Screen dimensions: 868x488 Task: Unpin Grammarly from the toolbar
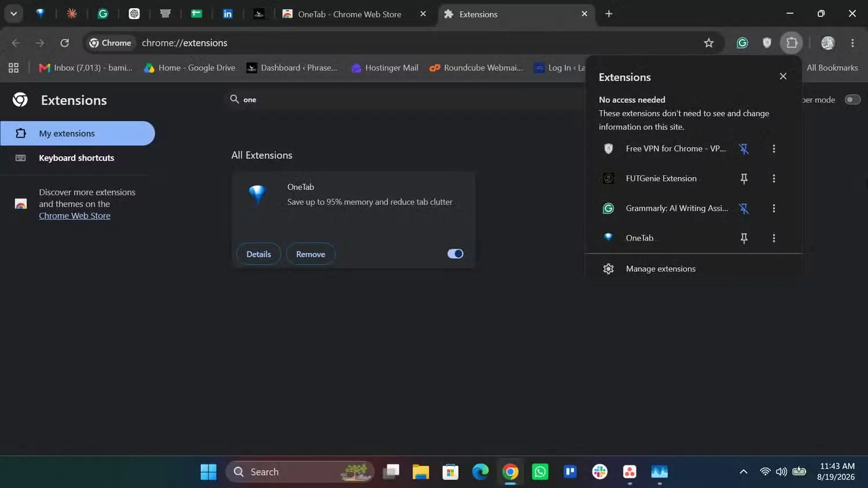tap(744, 208)
